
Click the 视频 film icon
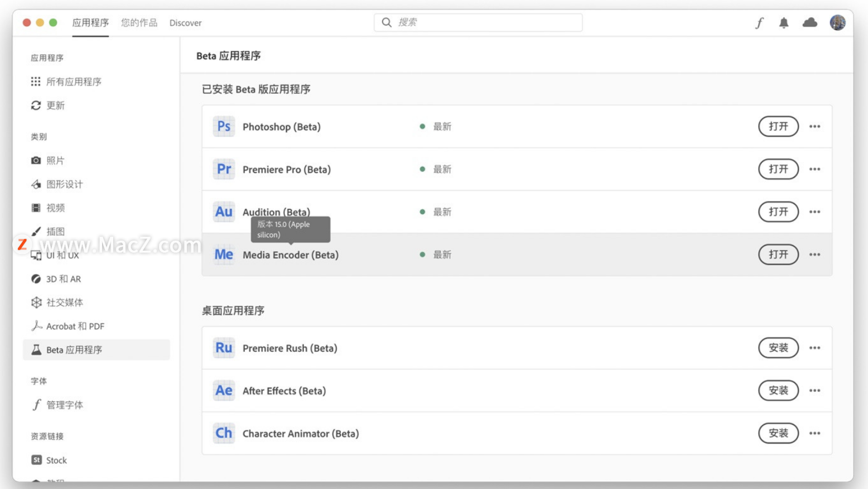click(36, 208)
